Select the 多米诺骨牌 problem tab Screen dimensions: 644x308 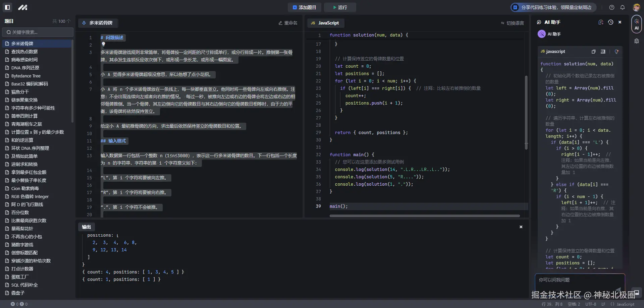coord(97,23)
